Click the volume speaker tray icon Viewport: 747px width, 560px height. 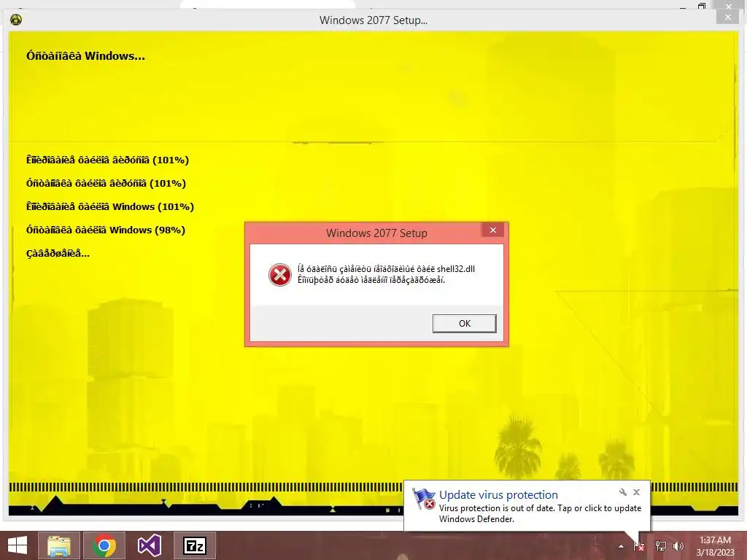[678, 546]
